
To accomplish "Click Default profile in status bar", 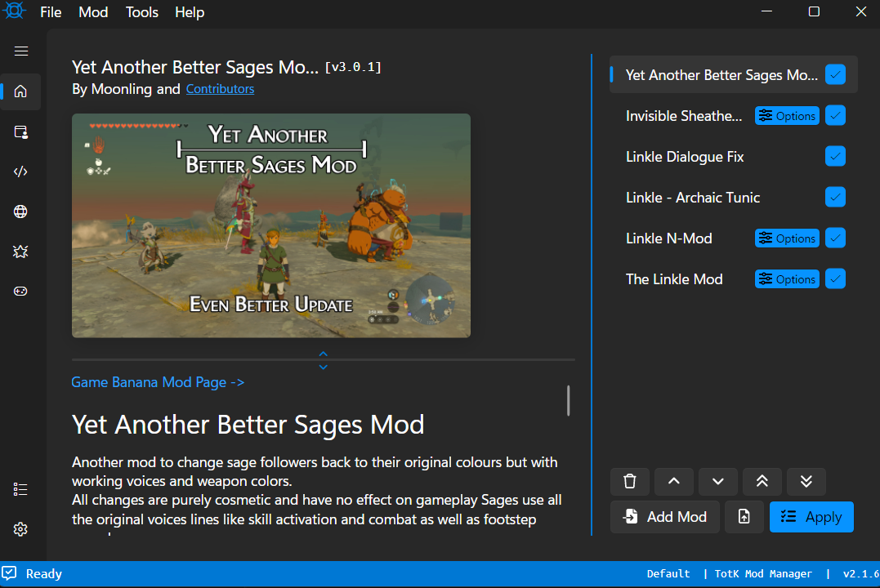I will click(x=668, y=573).
